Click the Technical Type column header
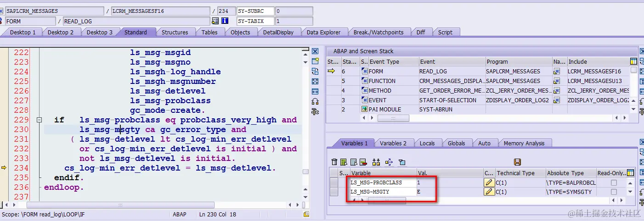 [520, 173]
